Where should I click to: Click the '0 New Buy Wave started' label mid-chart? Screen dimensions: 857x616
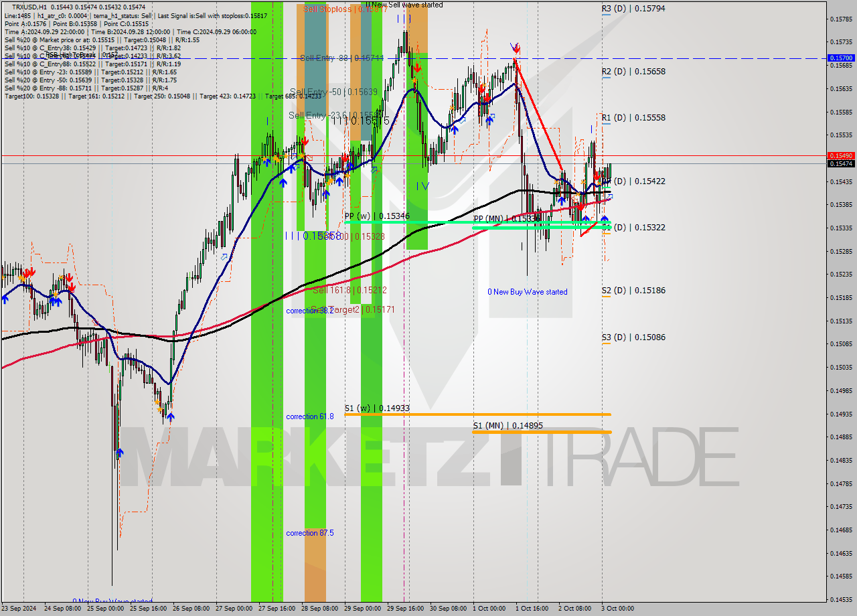coord(528,292)
